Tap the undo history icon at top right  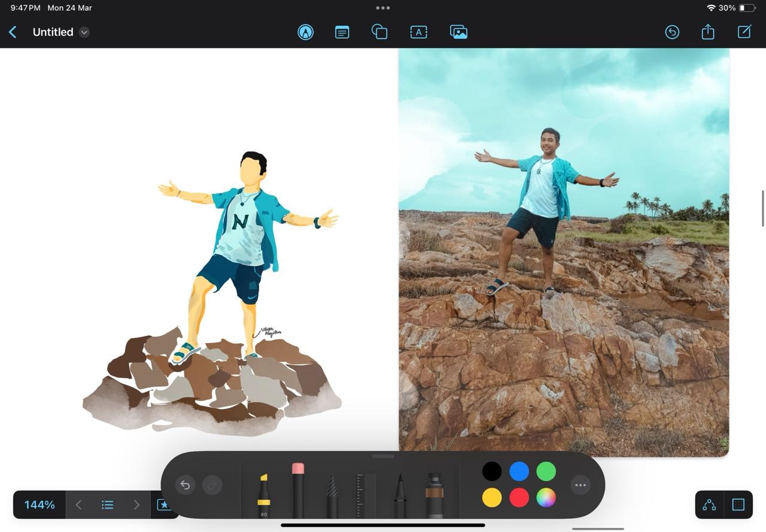[672, 32]
